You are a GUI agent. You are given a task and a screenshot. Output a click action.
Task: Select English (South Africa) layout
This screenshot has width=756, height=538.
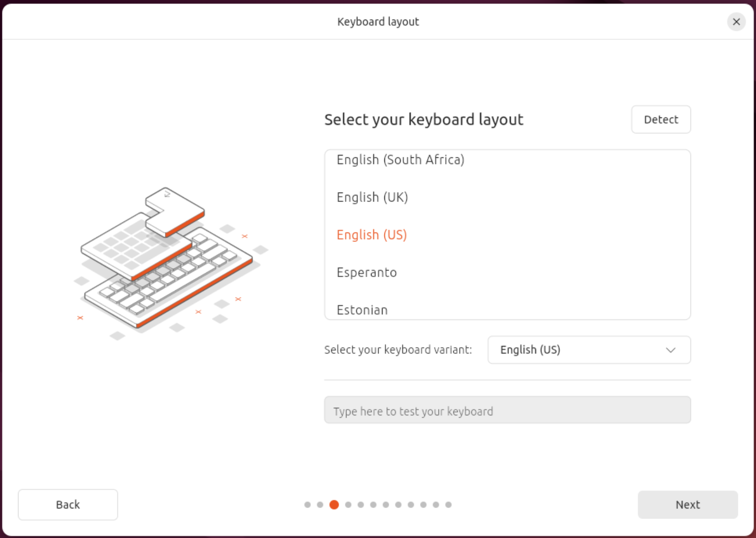(x=400, y=160)
